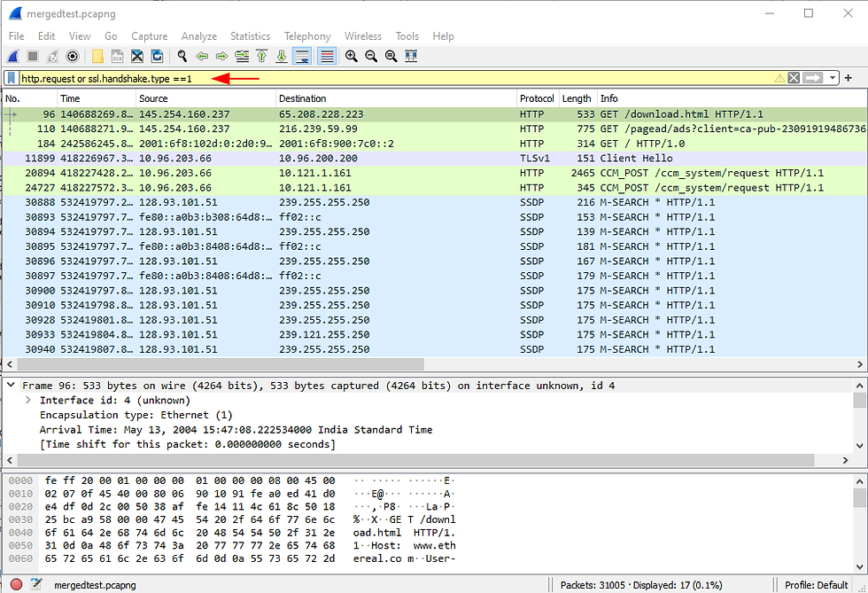Image resolution: width=868 pixels, height=593 pixels.
Task: Open display filter bookmarks icon
Action: (11, 78)
